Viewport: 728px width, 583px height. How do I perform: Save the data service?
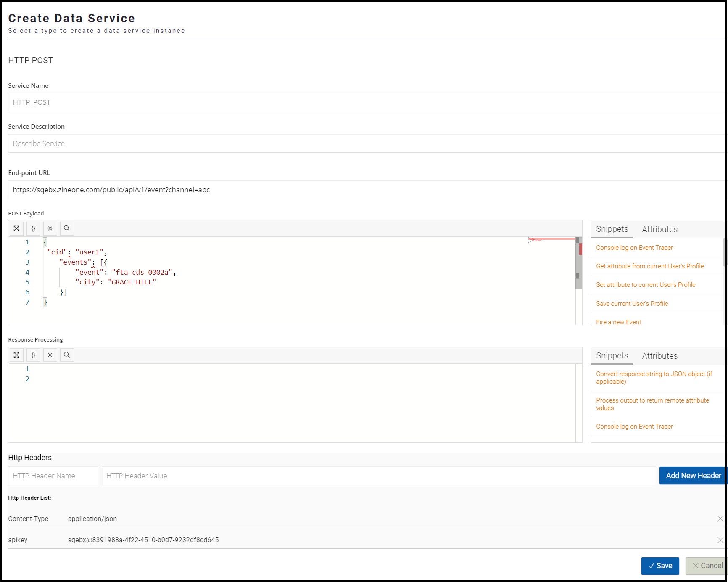click(x=660, y=566)
